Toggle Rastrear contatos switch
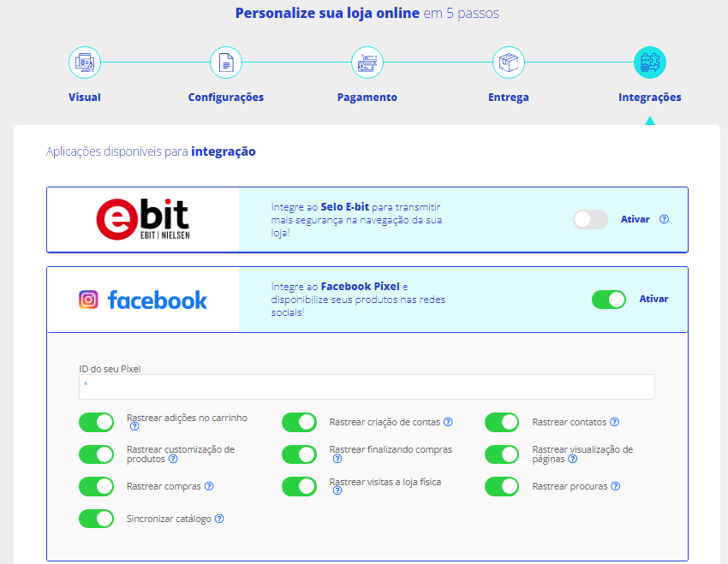728x564 pixels. [x=502, y=422]
